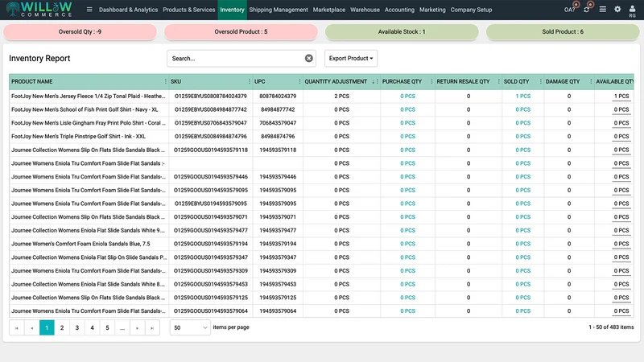This screenshot has width=644, height=362.
Task: Open Purchase Qty column options menu
Action: point(431,81)
